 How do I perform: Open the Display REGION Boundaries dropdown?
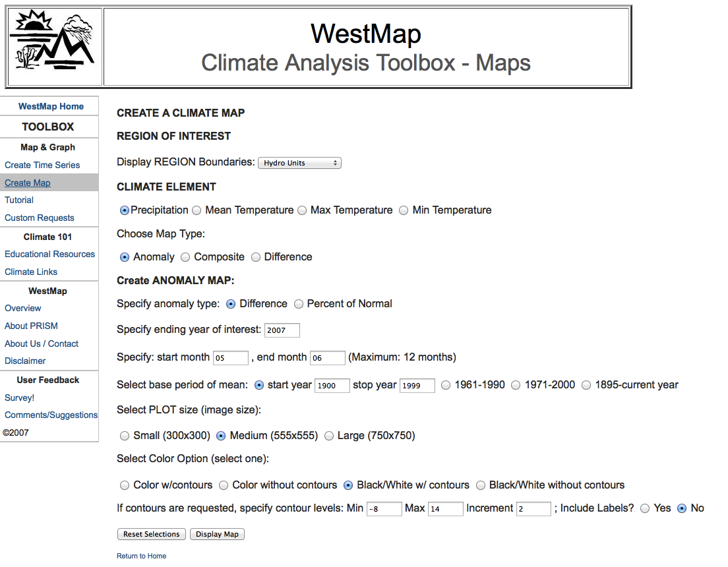click(x=299, y=163)
